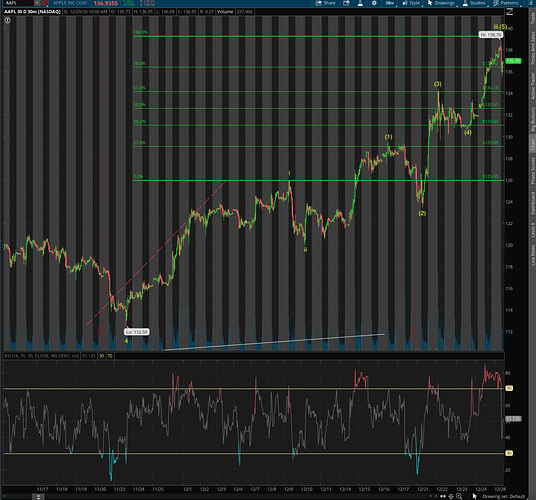Click the (1) wave label

click(388, 137)
